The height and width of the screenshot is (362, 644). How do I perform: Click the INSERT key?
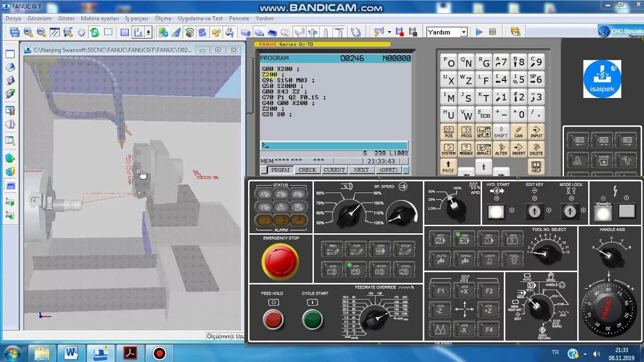coord(518,149)
